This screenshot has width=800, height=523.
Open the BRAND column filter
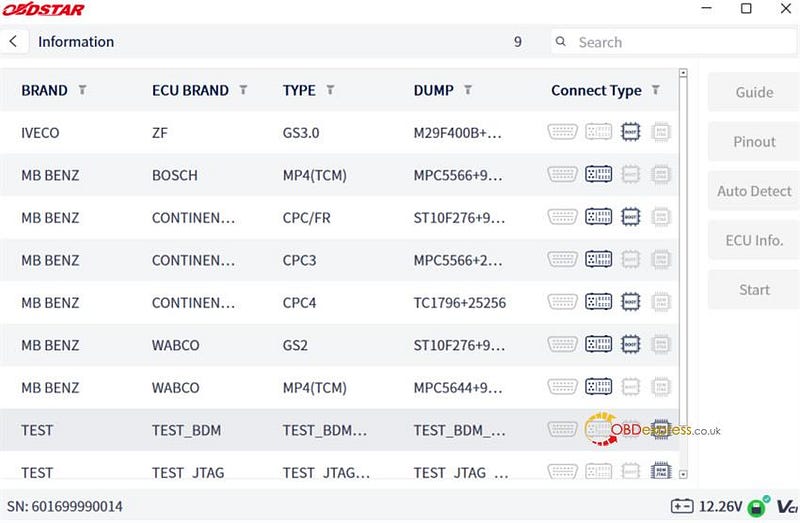tap(82, 90)
